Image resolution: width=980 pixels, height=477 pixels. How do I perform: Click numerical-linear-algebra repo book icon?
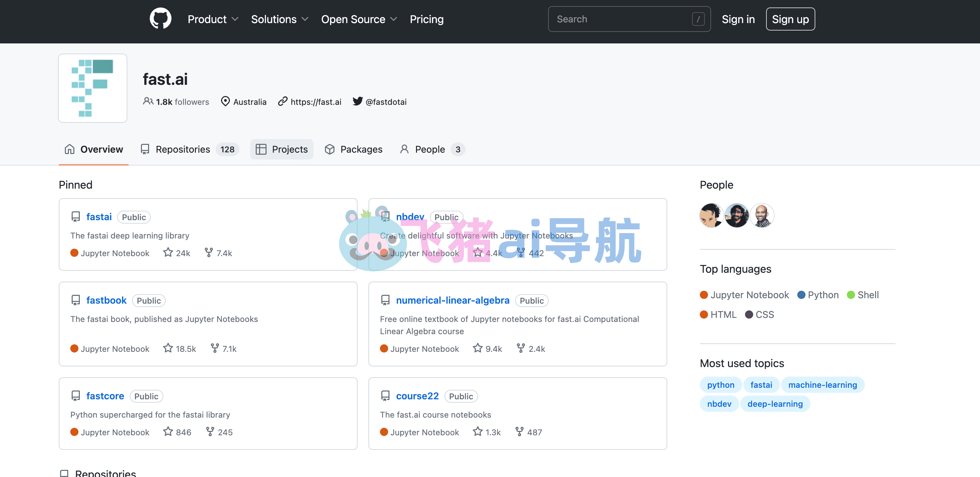(385, 300)
